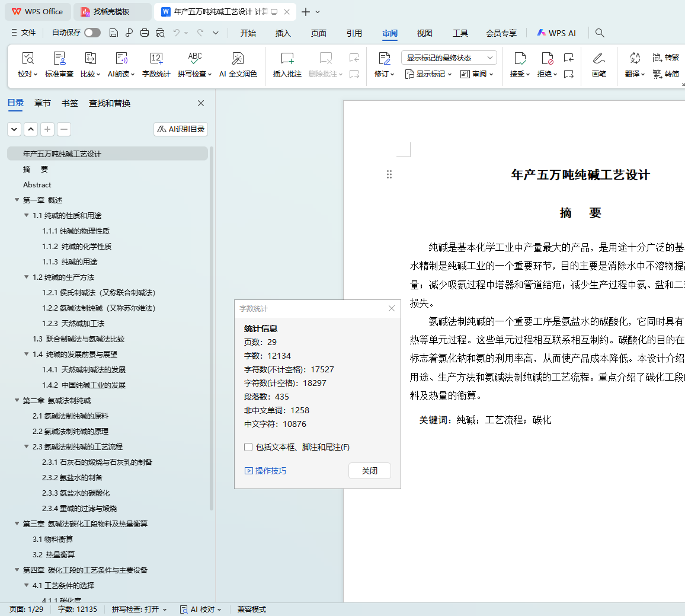Click the 字数统计 word count icon
685x616 pixels.
pos(156,59)
